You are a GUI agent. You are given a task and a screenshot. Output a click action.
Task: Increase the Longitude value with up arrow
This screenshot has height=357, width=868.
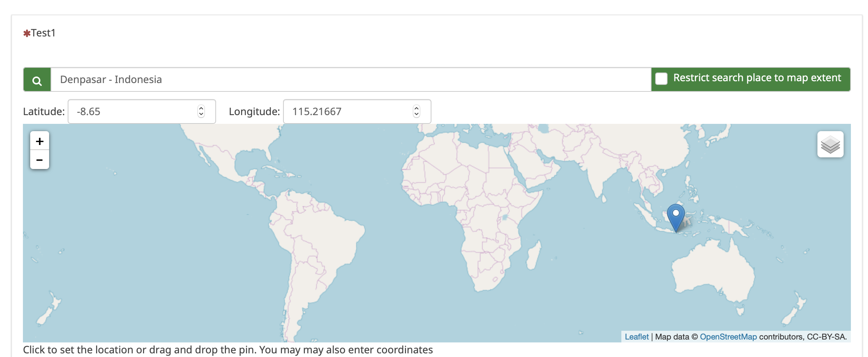[x=417, y=108]
